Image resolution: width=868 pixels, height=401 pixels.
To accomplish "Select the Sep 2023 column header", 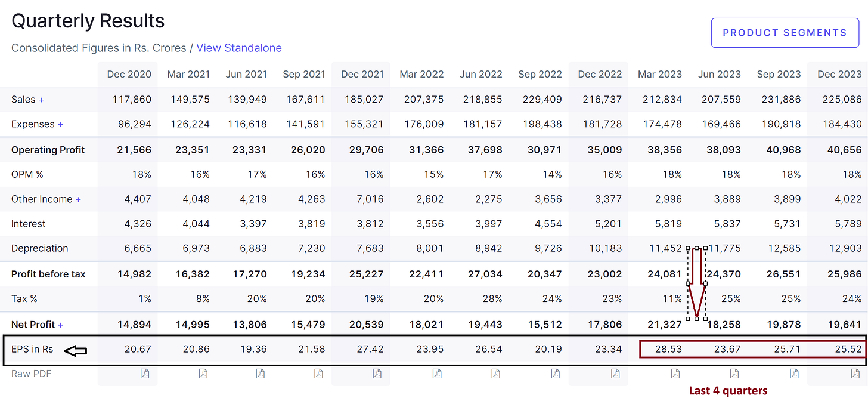I will [x=779, y=75].
